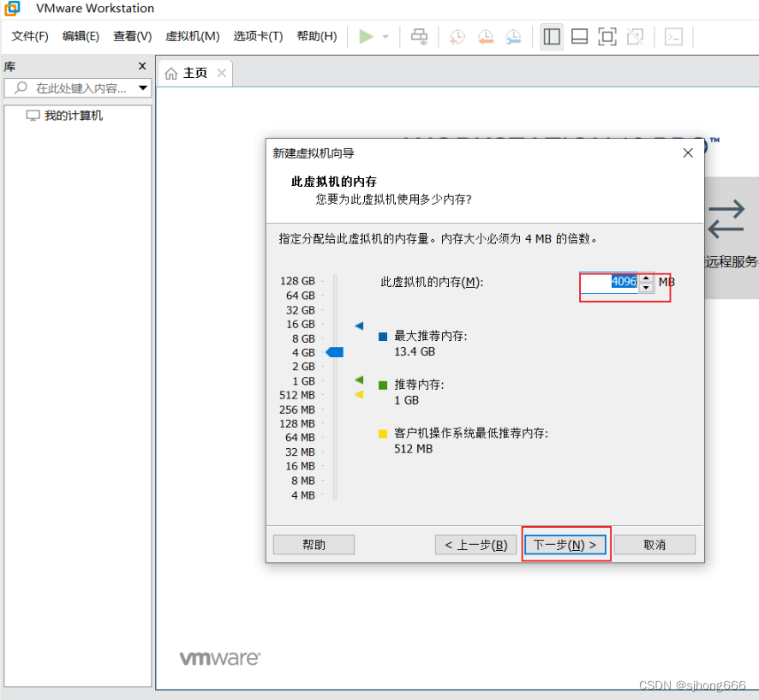The width and height of the screenshot is (759, 700).
Task: Close the 主页 tab
Action: [x=222, y=73]
